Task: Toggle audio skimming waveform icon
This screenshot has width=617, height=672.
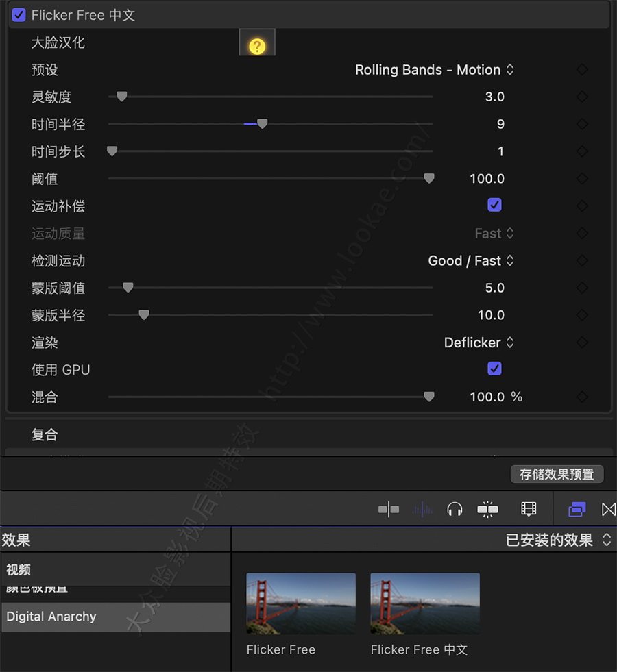Action: (422, 509)
